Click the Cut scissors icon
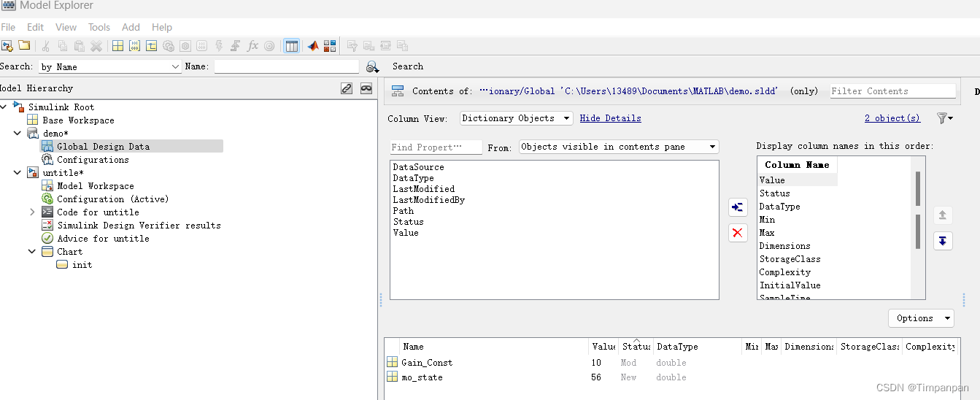The width and height of the screenshot is (980, 400). click(x=46, y=46)
